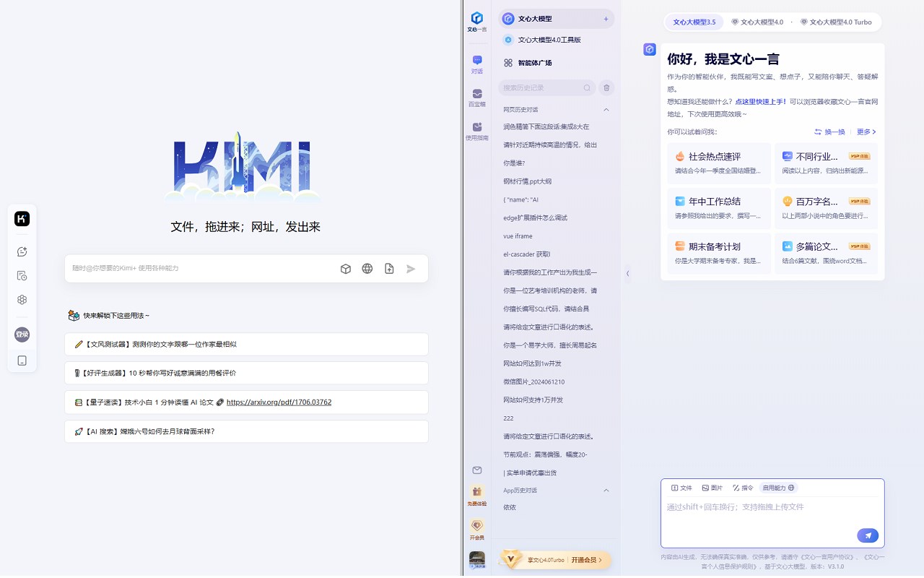This screenshot has height=578, width=924.
Task: Open the 百宝箱 toolbox icon
Action: (477, 98)
